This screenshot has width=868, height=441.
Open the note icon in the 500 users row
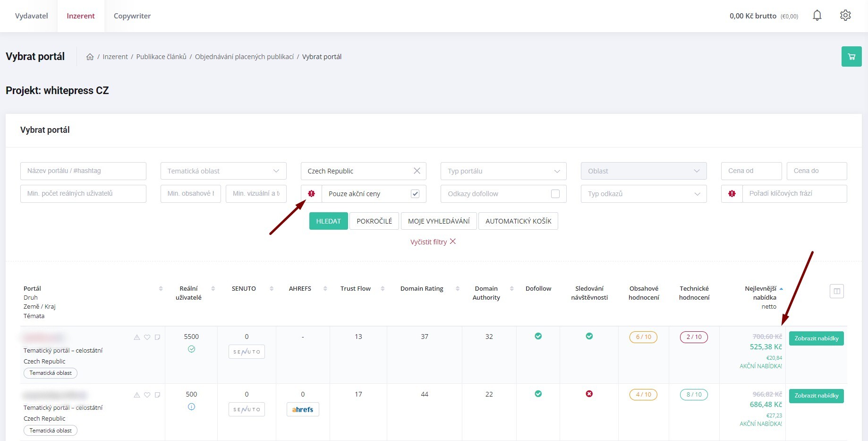pos(158,395)
